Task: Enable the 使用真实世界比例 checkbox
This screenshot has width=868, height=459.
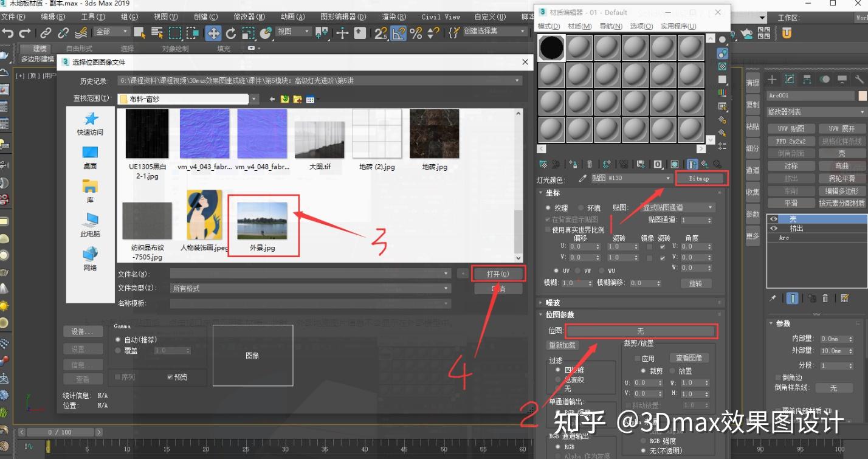Action: point(547,229)
